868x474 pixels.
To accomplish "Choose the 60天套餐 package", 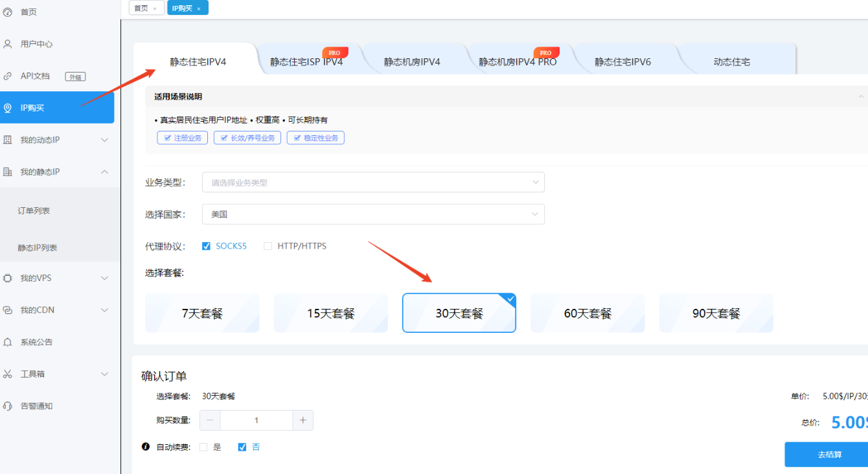I will [588, 313].
